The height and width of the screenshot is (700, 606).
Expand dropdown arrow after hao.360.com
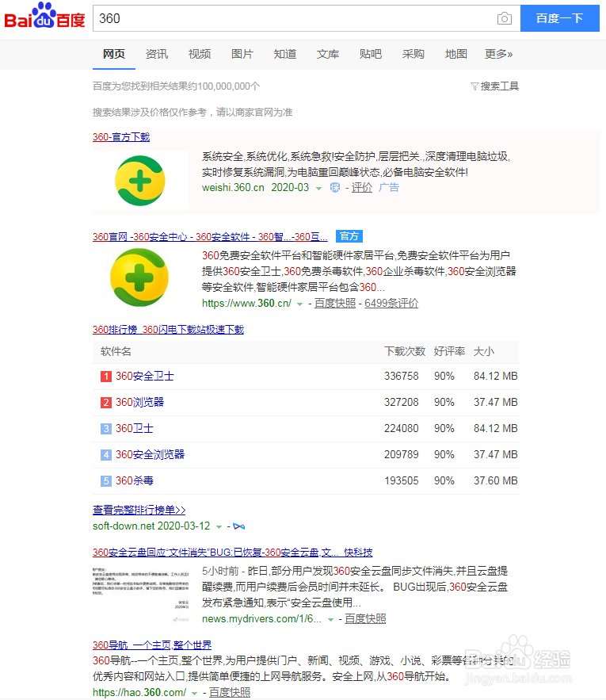[x=194, y=694]
